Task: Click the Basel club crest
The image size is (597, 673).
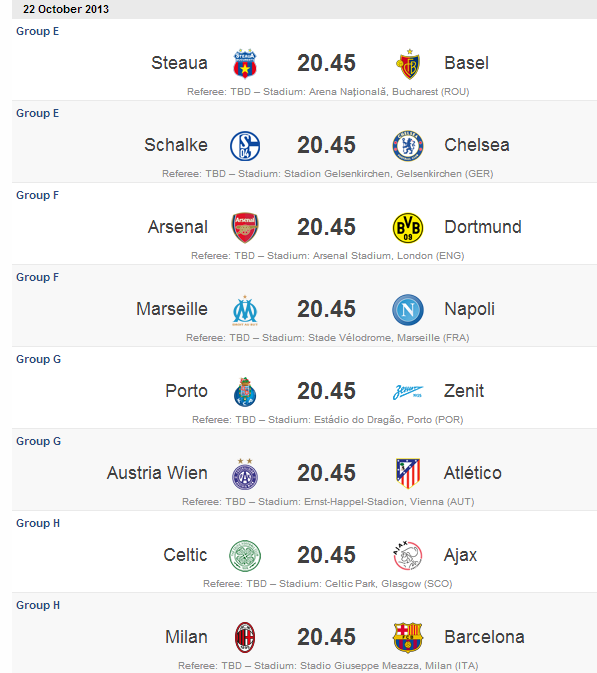Action: pos(408,64)
